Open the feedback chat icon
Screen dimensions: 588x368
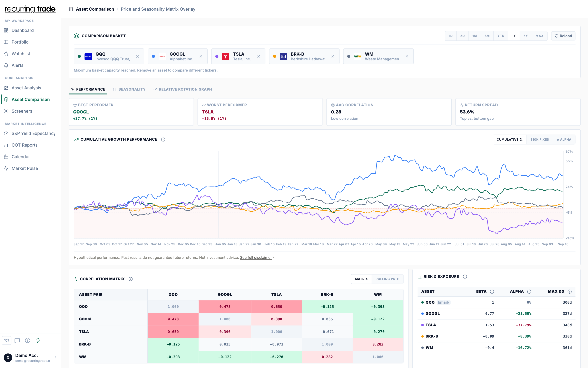click(x=17, y=340)
